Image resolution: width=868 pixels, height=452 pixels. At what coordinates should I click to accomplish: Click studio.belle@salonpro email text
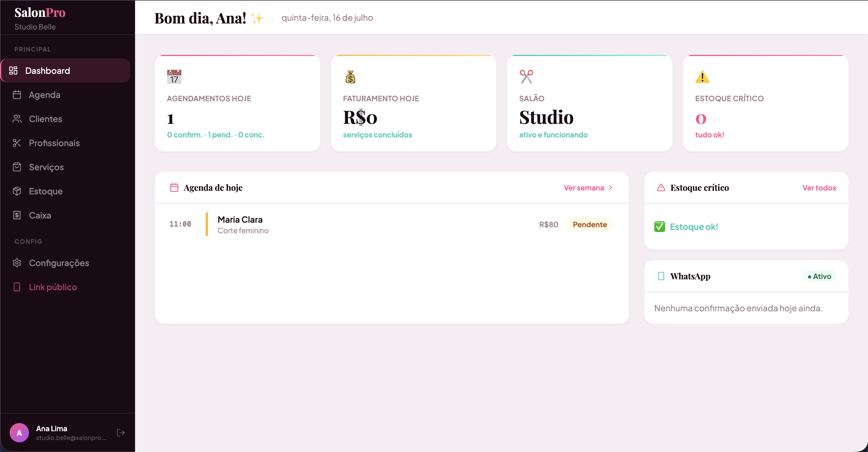pos(71,438)
